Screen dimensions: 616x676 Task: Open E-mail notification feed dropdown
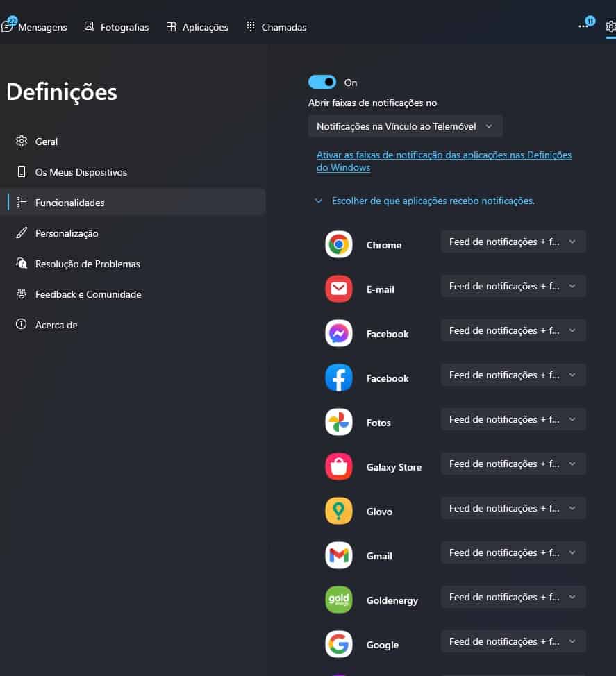513,286
